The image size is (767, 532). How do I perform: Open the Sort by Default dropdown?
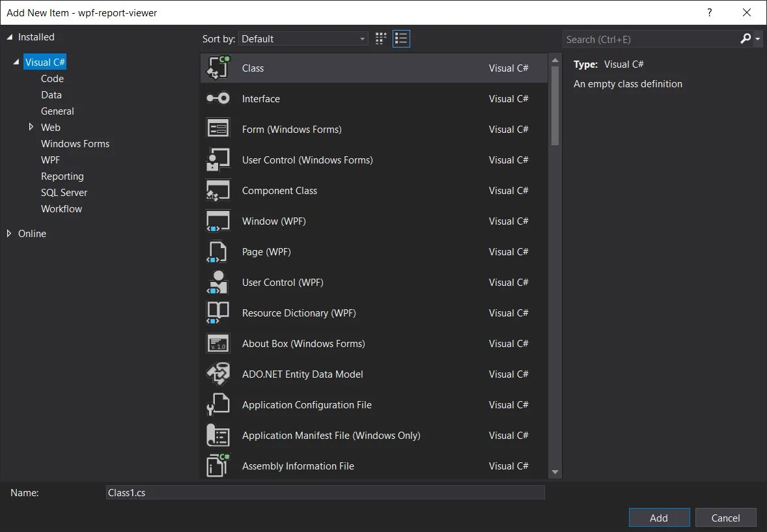tap(303, 38)
